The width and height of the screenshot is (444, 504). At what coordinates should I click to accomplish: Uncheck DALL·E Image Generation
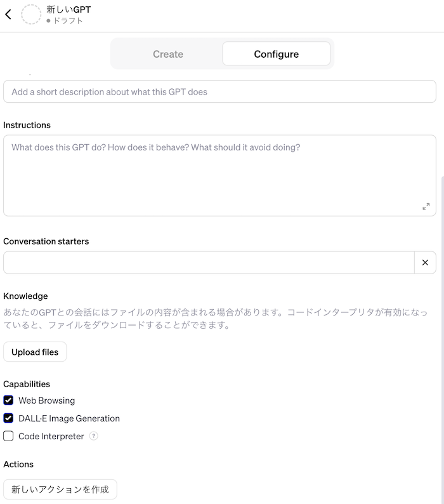tap(8, 418)
